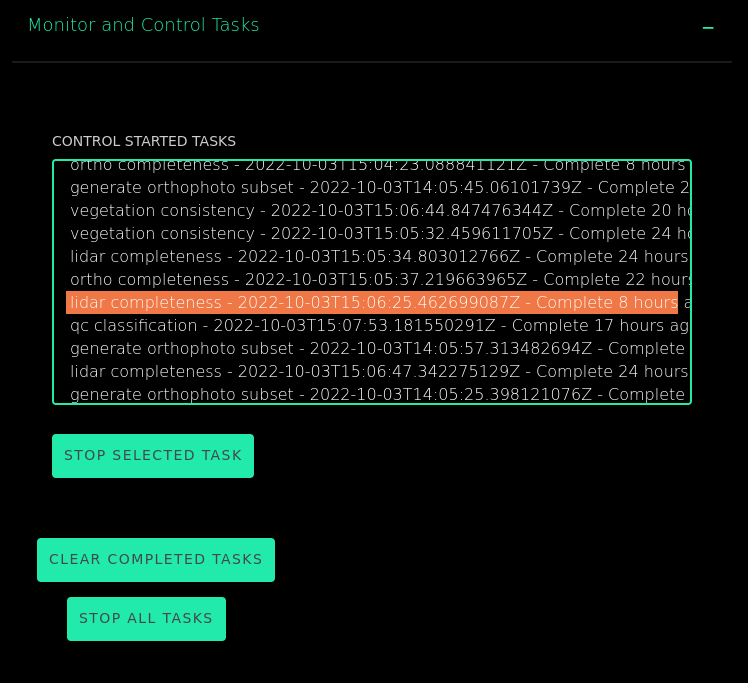Hit the Stop All Tasks button
748x683 pixels.
pos(146,619)
